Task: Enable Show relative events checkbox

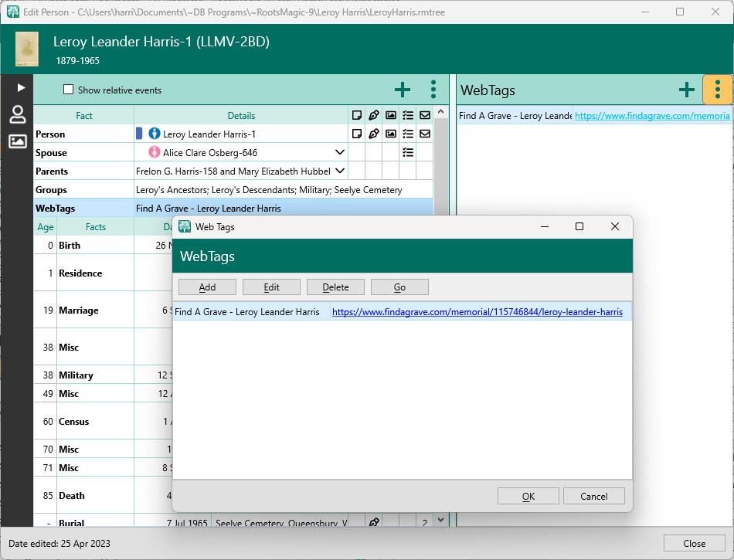Action: pyautogui.click(x=68, y=90)
